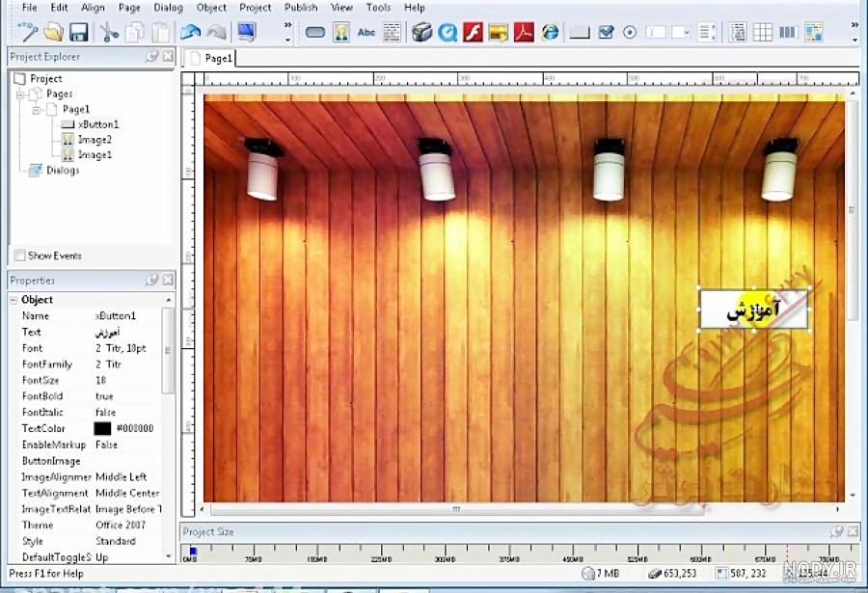Collapse the Pages tree node
Screen dimensions: 868x593
tap(20, 94)
